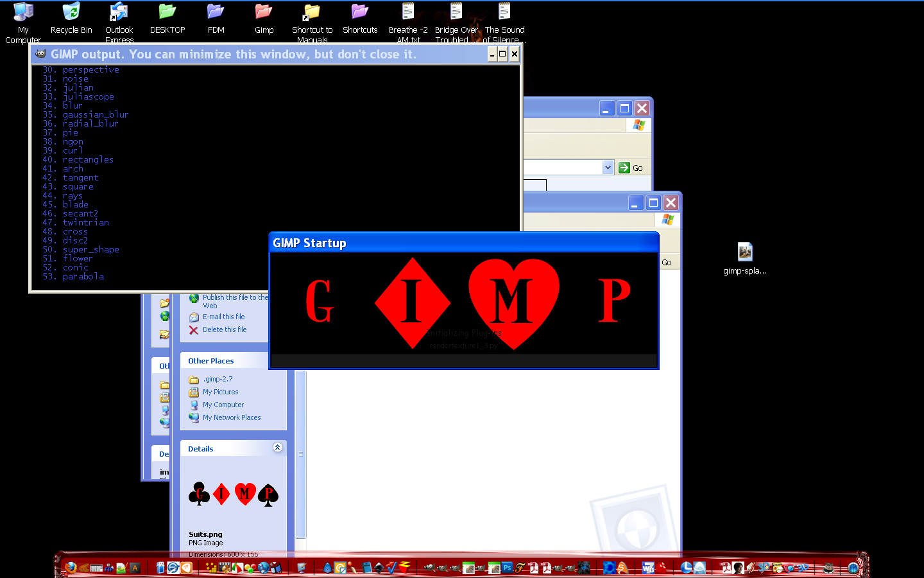The width and height of the screenshot is (924, 578).
Task: Click the Other Places panel header
Action: point(234,361)
